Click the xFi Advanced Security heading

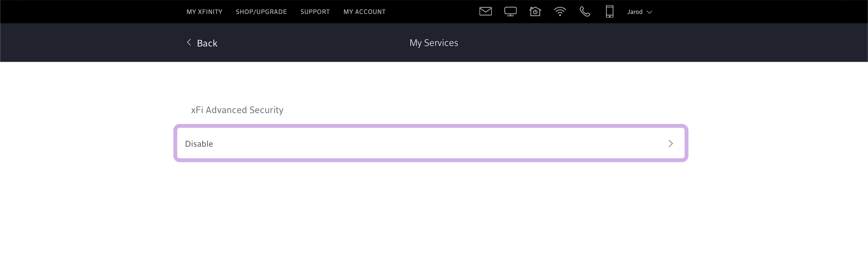237,110
